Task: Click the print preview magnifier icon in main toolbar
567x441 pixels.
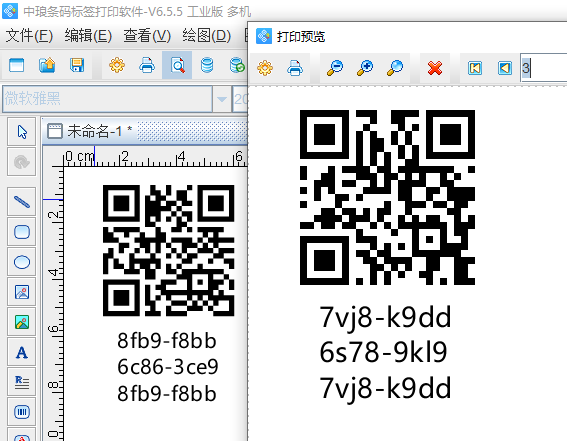Action: (x=177, y=65)
